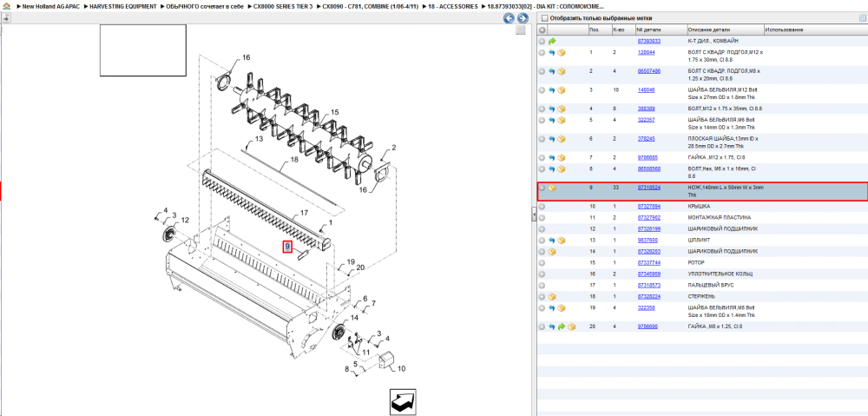Open column settings icon at table corner
This screenshot has width=868, height=416.
(862, 18)
